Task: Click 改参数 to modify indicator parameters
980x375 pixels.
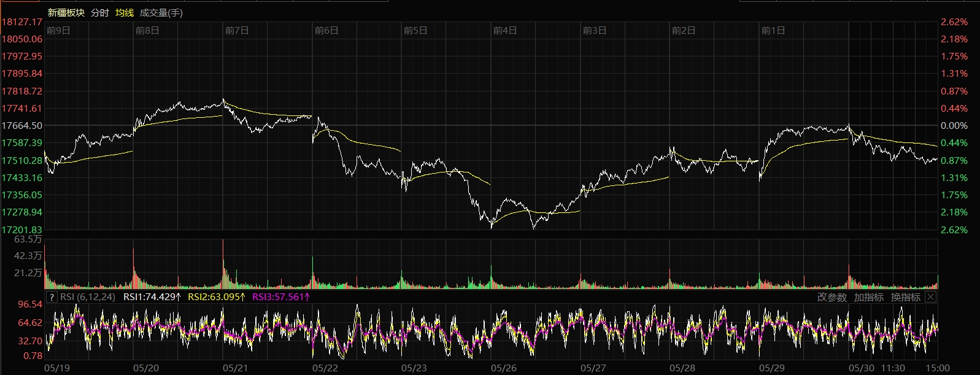Action: [x=832, y=297]
